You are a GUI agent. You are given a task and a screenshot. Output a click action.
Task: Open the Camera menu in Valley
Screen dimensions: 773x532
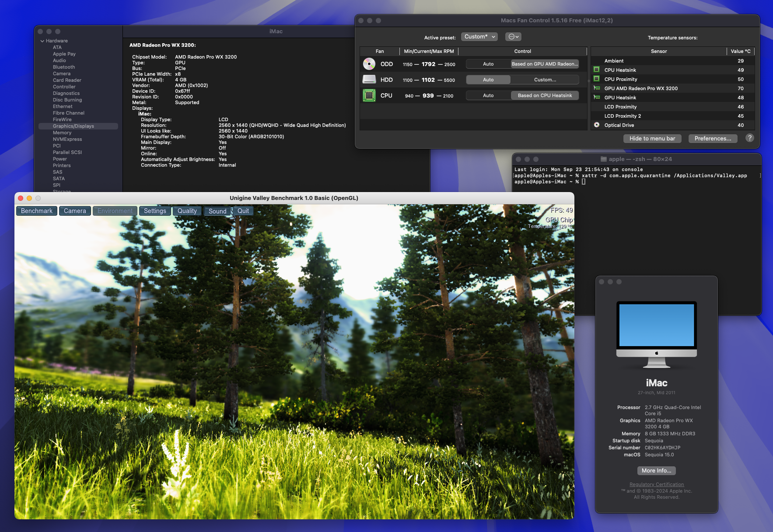click(75, 211)
